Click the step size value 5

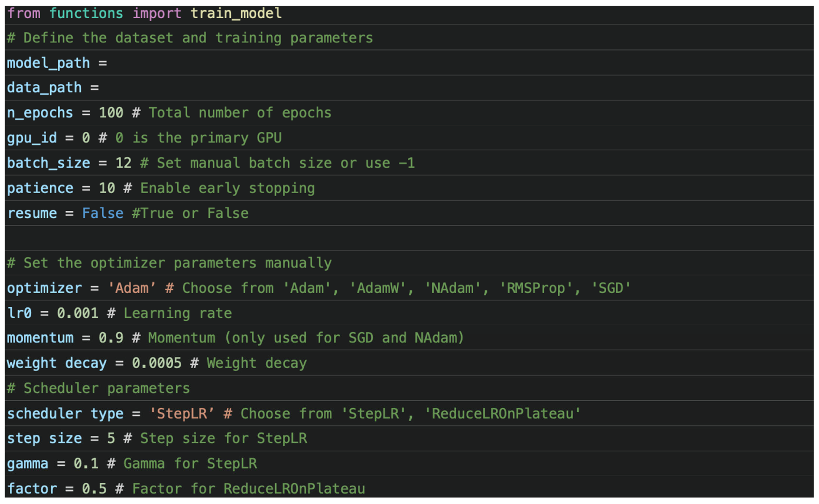pyautogui.click(x=111, y=438)
